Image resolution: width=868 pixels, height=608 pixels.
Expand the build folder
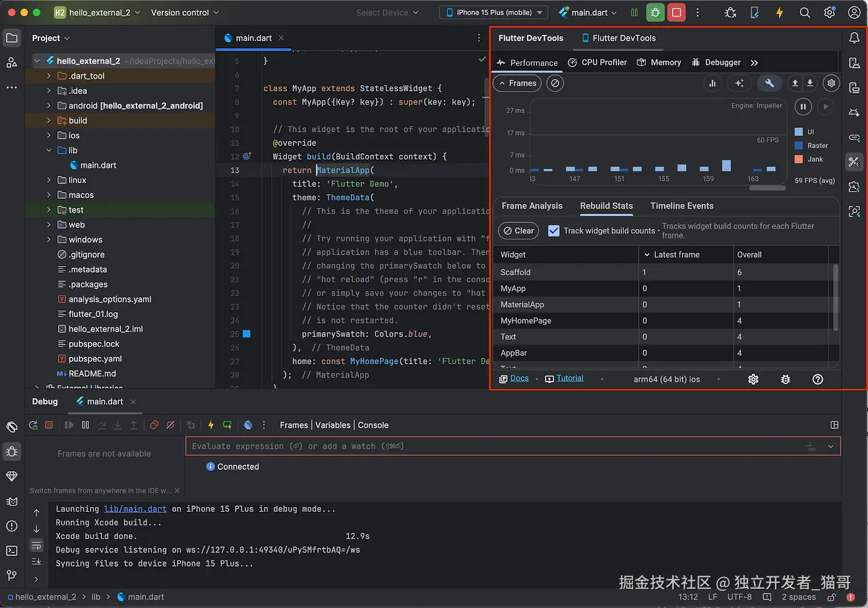pyautogui.click(x=49, y=120)
